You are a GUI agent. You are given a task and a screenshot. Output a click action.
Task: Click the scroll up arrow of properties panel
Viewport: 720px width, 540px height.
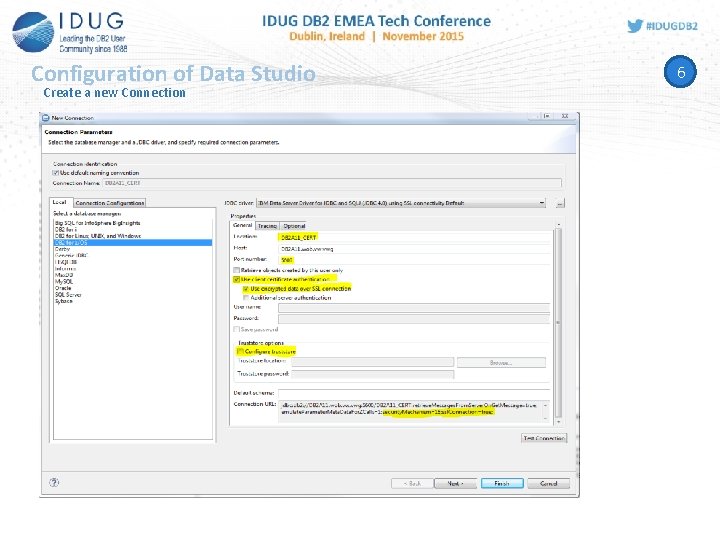pyautogui.click(x=558, y=225)
